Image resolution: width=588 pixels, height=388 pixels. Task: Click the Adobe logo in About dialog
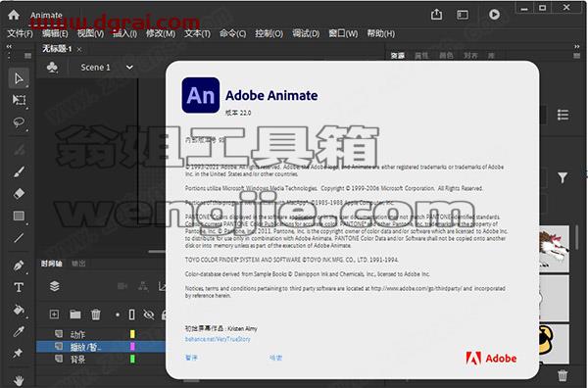491,359
